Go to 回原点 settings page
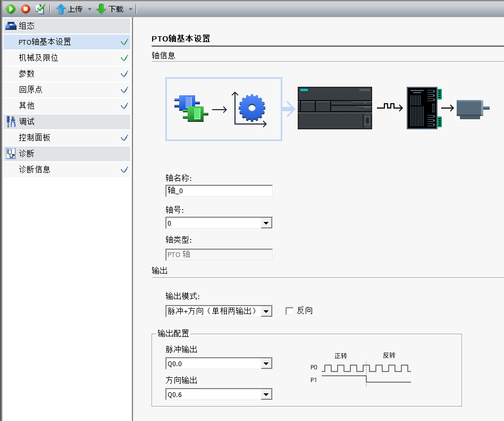The height and width of the screenshot is (421, 504). [30, 89]
